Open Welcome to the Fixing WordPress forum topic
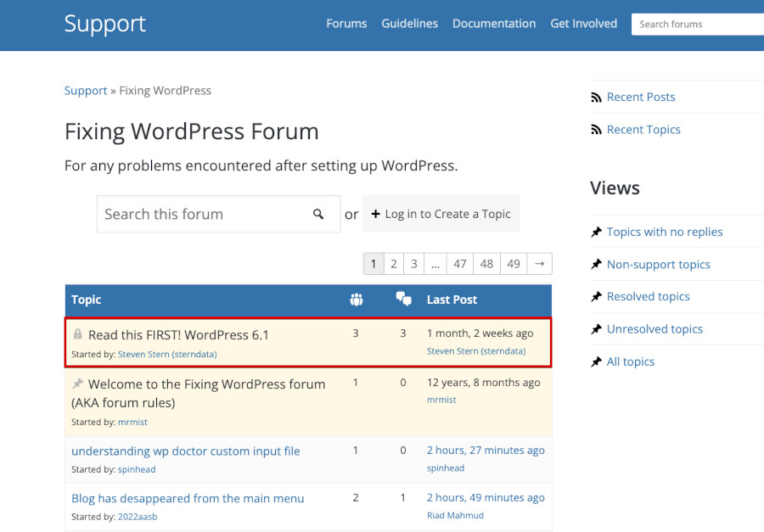 199,393
